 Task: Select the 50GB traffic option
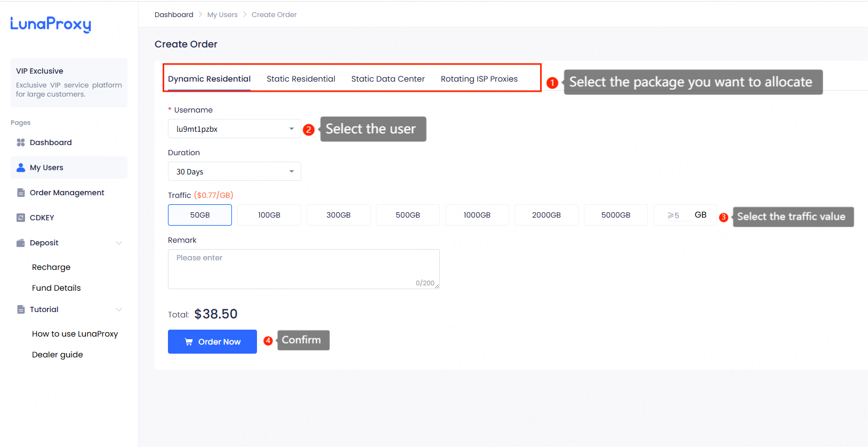coord(200,215)
